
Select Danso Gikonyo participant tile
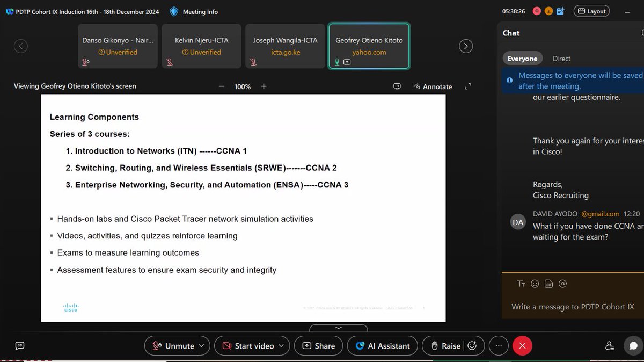point(118,46)
